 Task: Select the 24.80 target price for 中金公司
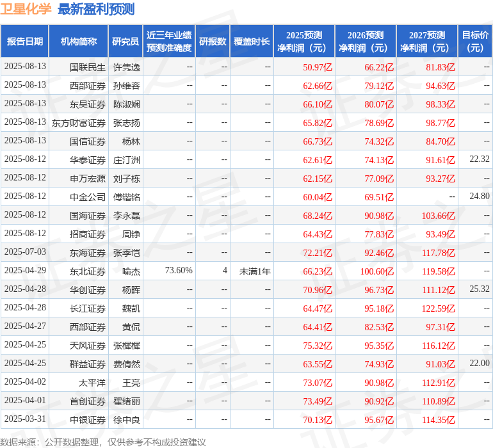[479, 196]
